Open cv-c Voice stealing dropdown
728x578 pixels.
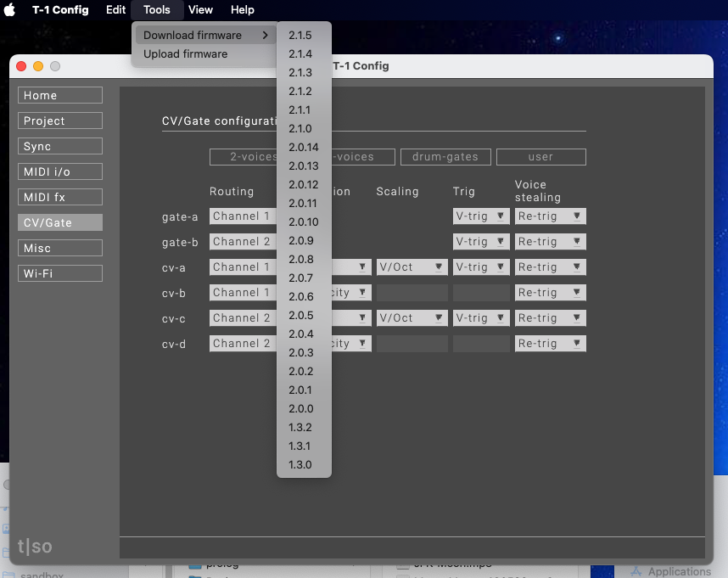[x=550, y=318]
